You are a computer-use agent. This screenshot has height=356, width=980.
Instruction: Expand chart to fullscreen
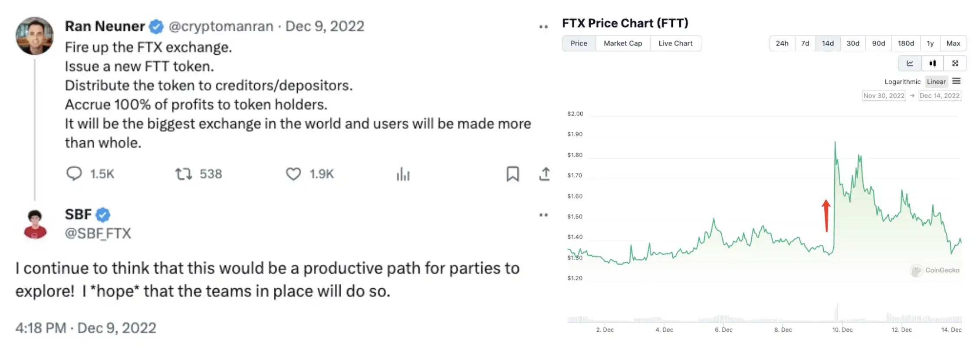coord(955,63)
